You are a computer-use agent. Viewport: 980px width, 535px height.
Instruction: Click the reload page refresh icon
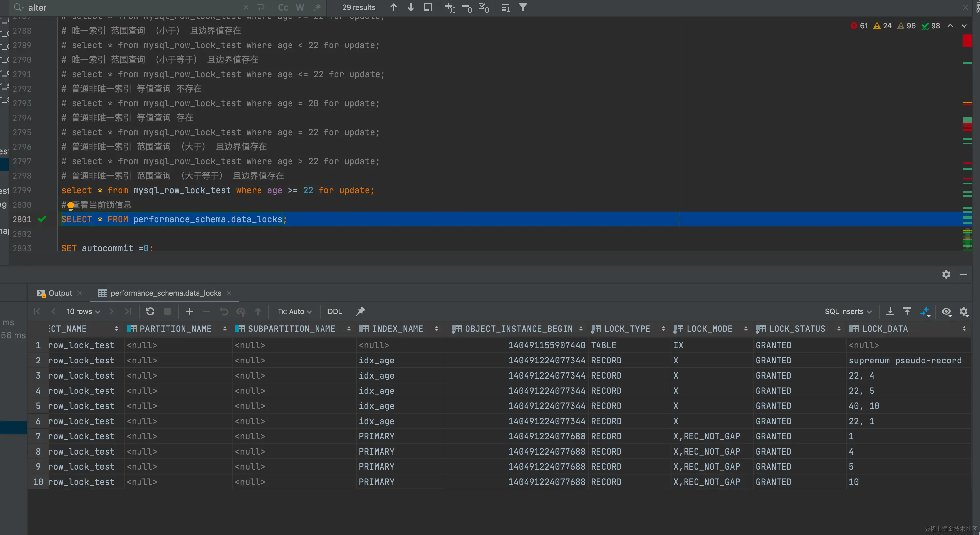point(150,312)
